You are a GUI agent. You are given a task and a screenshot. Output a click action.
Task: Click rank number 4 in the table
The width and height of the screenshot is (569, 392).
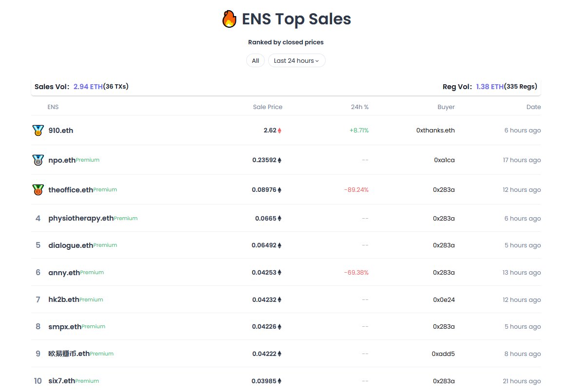(x=38, y=218)
